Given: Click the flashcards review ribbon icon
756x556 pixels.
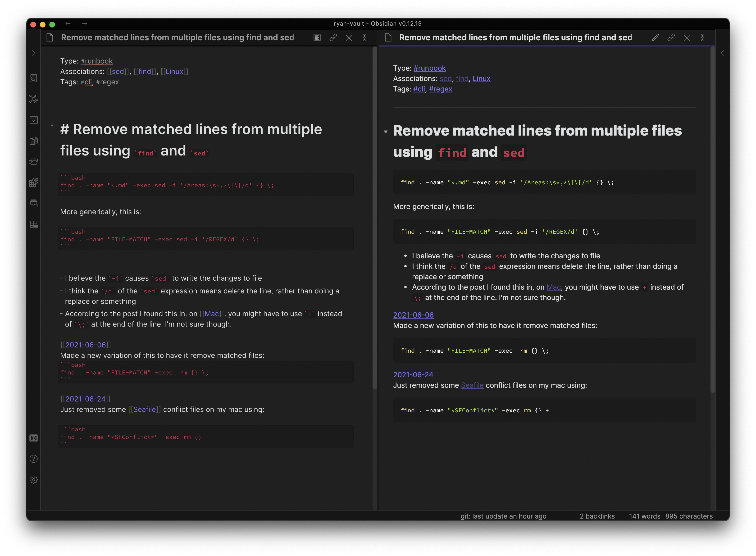Looking at the screenshot, I should click(33, 162).
